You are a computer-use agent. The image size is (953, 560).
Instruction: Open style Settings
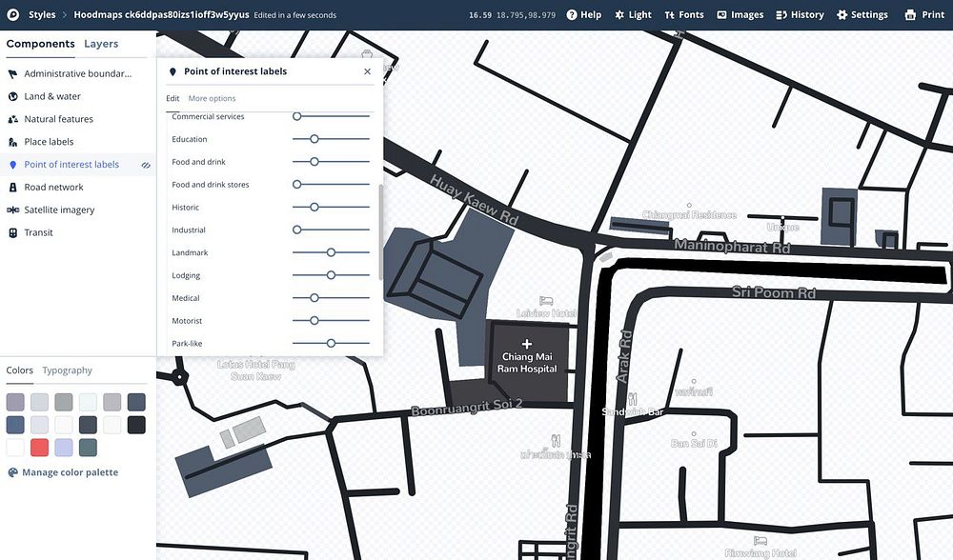pos(862,14)
